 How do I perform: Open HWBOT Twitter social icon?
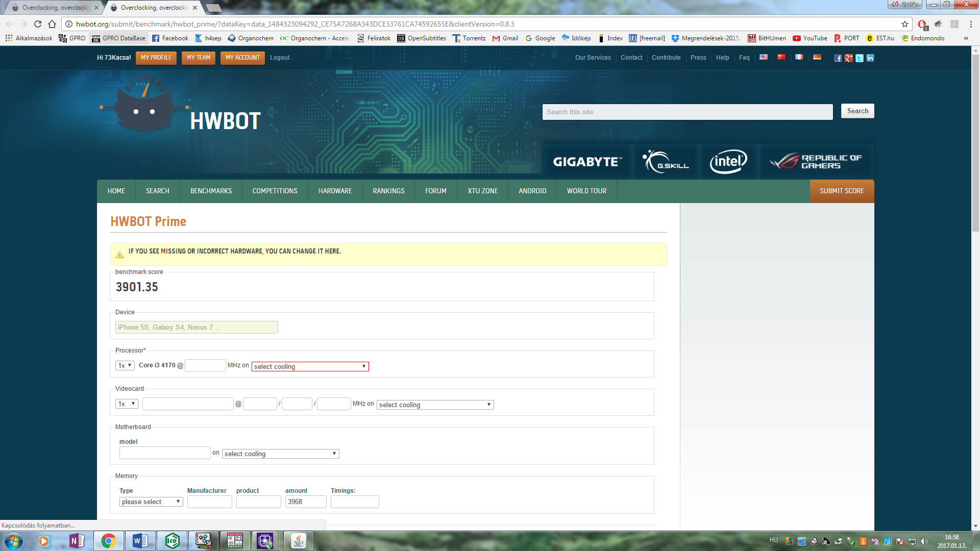click(x=860, y=58)
